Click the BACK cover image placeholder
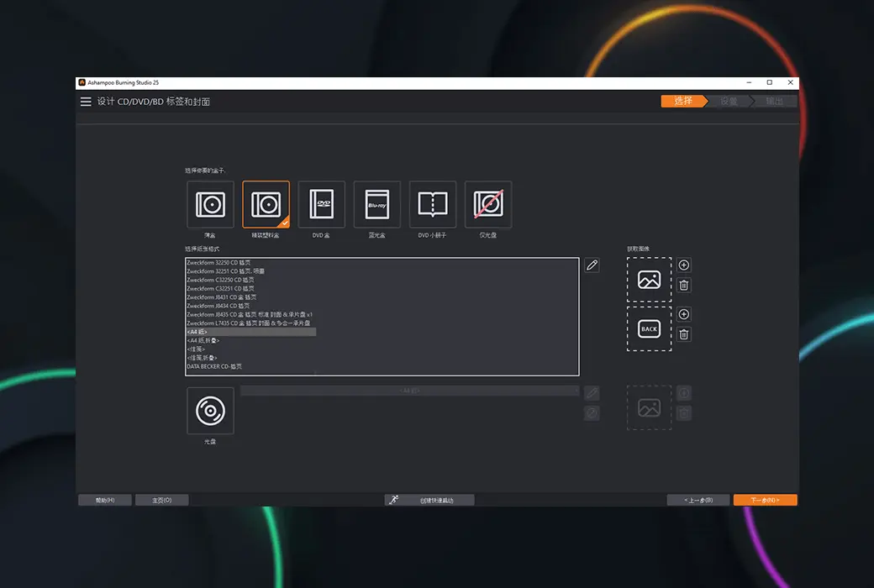Screen dimensions: 874x588 pos(650,328)
